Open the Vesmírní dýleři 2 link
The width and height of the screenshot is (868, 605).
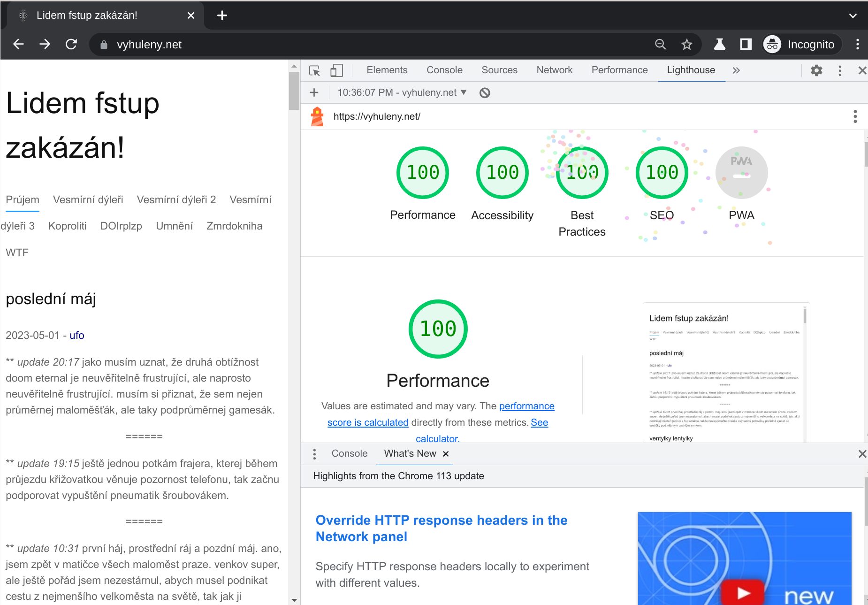(176, 199)
